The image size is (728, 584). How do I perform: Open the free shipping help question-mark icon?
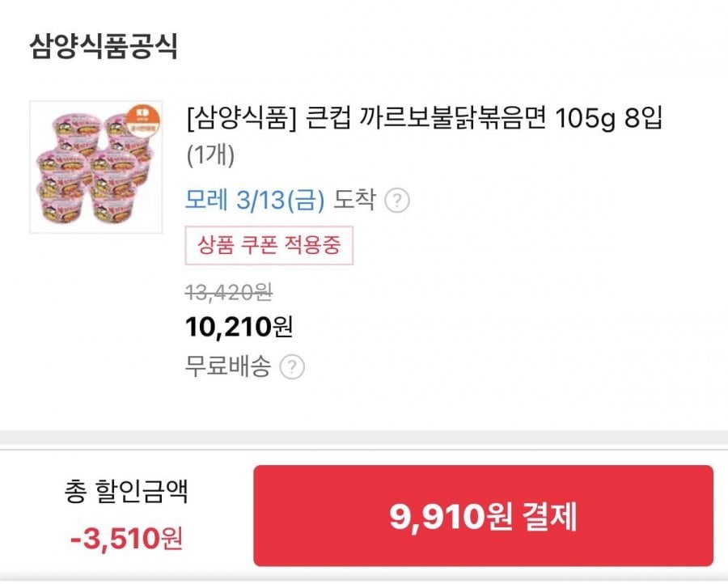(292, 368)
